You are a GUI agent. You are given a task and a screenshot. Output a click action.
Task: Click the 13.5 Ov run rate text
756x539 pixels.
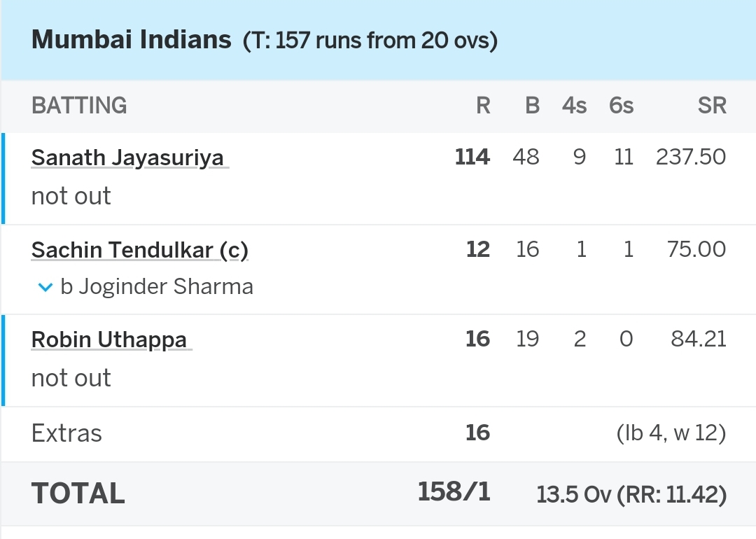[x=631, y=494]
